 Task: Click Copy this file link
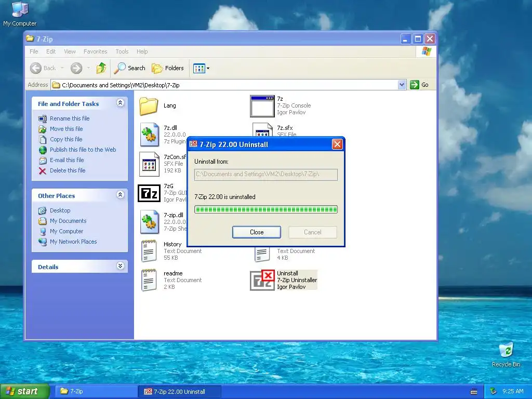tap(66, 139)
